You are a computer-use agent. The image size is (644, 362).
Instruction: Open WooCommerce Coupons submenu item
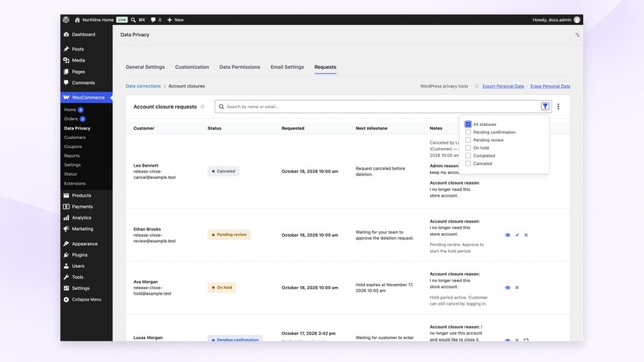click(x=73, y=147)
